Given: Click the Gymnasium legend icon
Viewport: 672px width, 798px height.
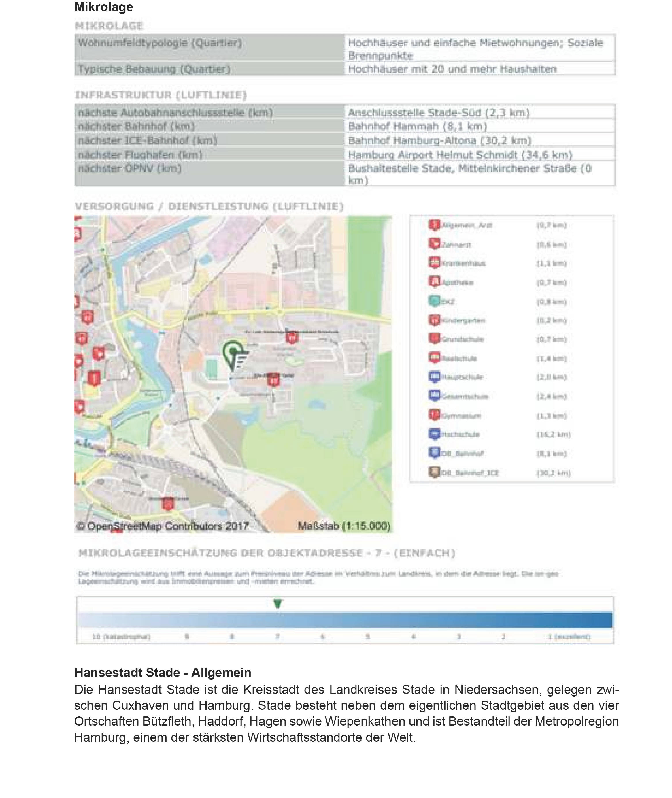Looking at the screenshot, I should 435,415.
